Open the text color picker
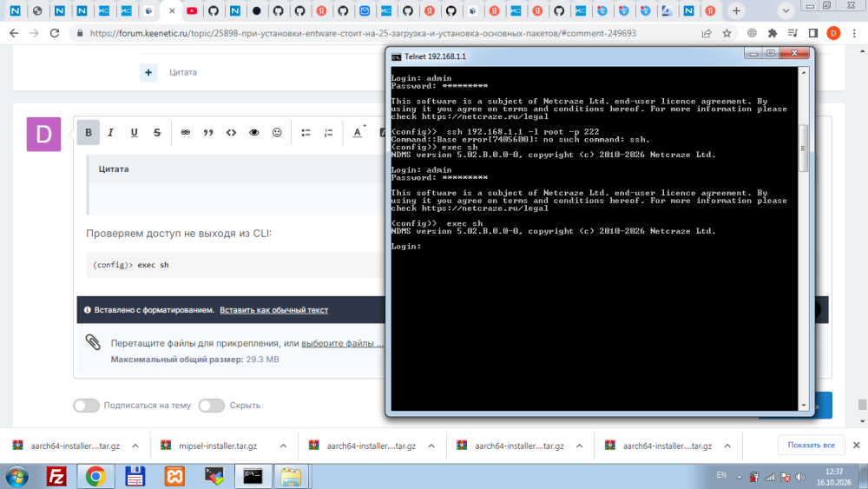Viewport: 868px width, 489px height. pos(358,132)
